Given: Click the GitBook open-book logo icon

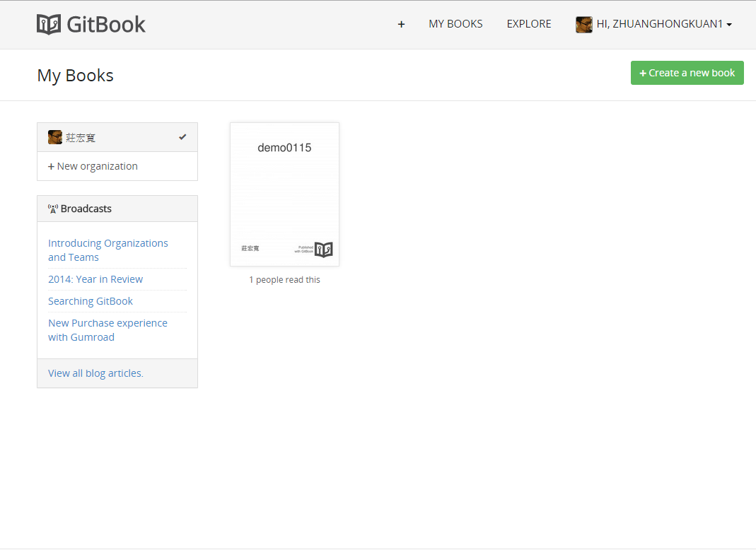Looking at the screenshot, I should [x=49, y=24].
